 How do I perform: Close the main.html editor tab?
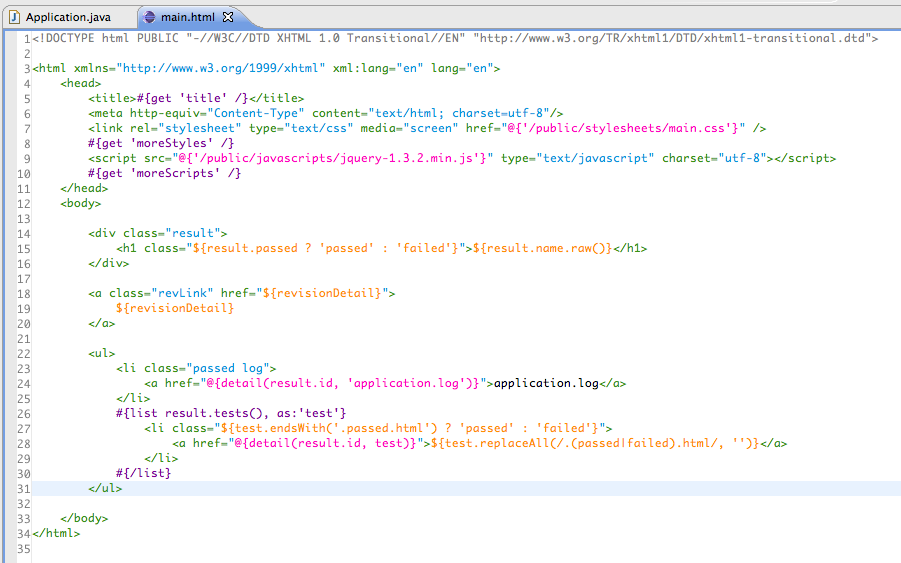(x=228, y=17)
